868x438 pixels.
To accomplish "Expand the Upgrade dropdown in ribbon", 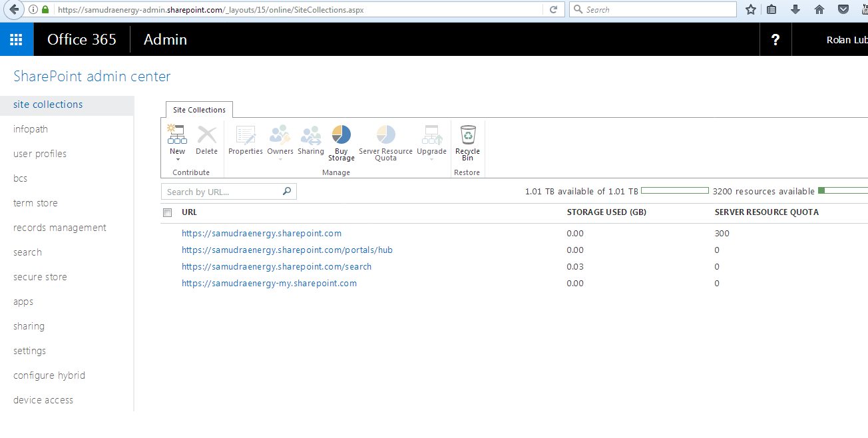I will (431, 160).
